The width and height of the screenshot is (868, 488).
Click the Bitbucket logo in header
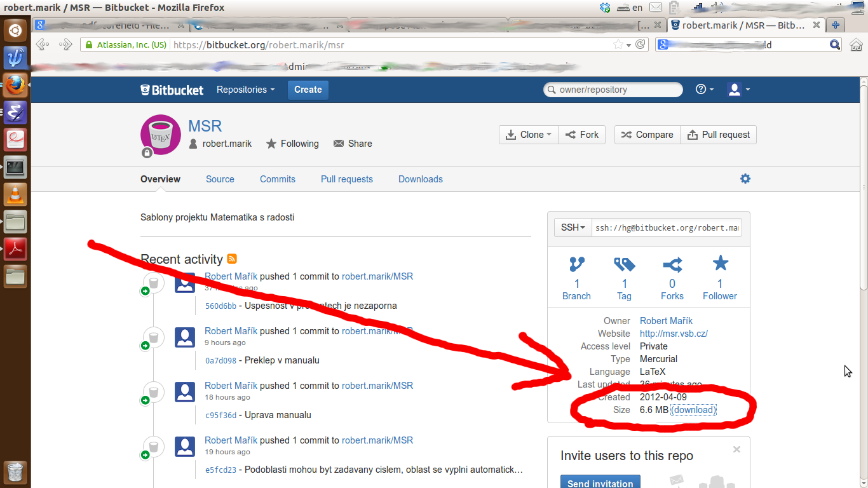[x=172, y=90]
